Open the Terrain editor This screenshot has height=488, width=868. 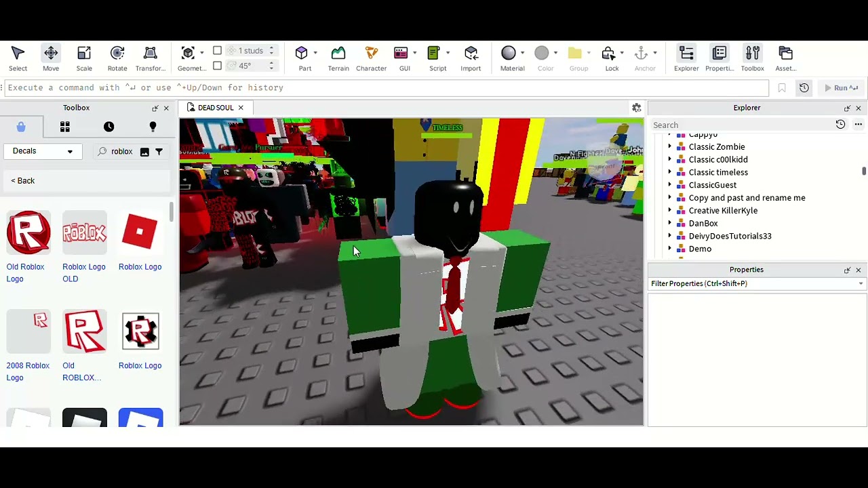click(x=338, y=58)
